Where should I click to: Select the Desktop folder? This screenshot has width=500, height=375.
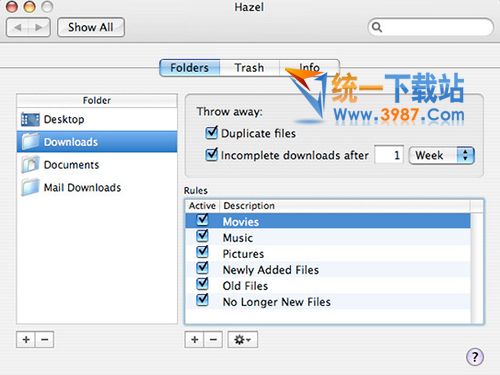pos(97,119)
